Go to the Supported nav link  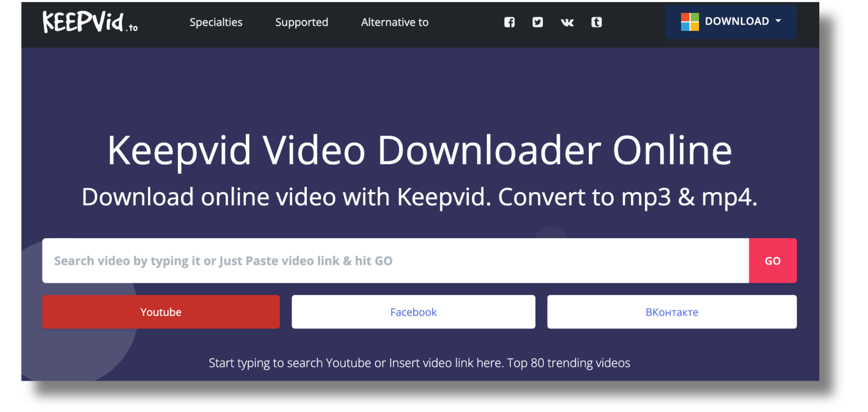pos(301,22)
